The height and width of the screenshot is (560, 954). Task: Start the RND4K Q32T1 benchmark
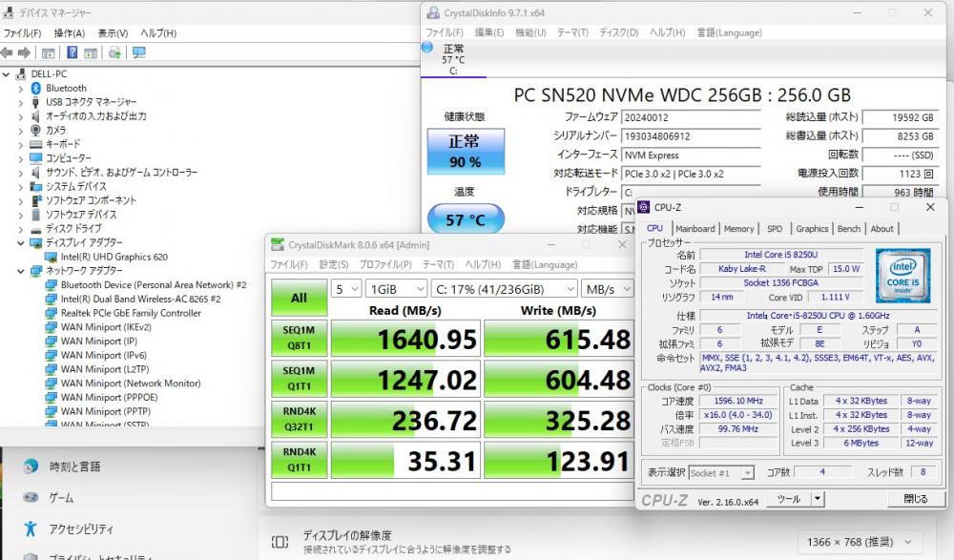(299, 419)
